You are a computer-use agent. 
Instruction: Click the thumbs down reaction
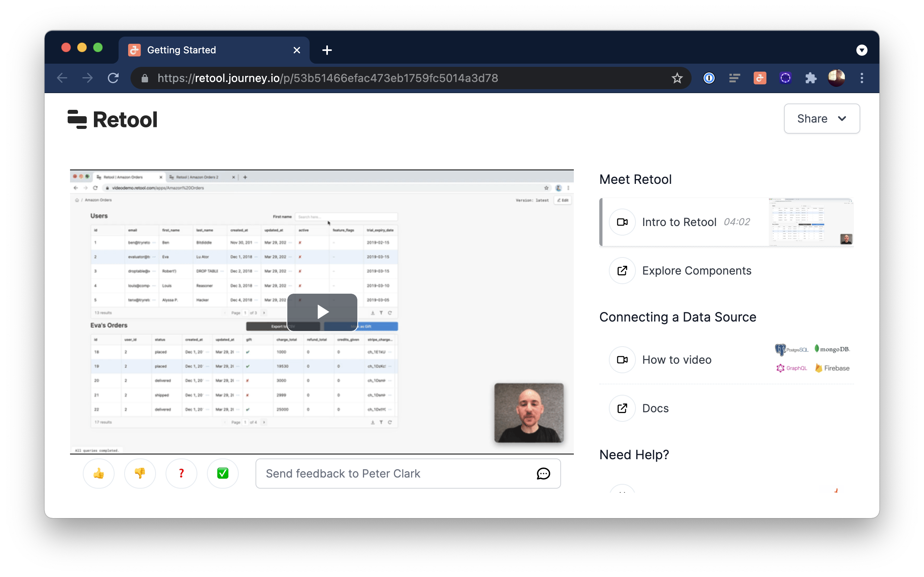click(140, 473)
